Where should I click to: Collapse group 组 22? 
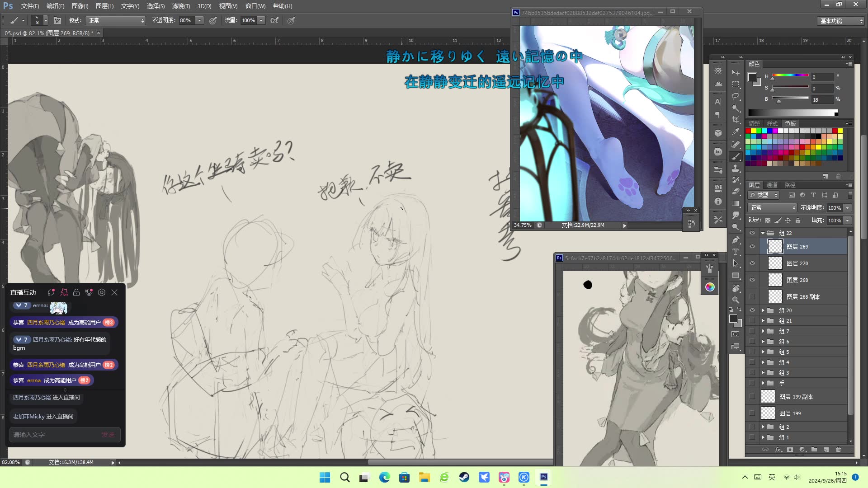coord(763,233)
